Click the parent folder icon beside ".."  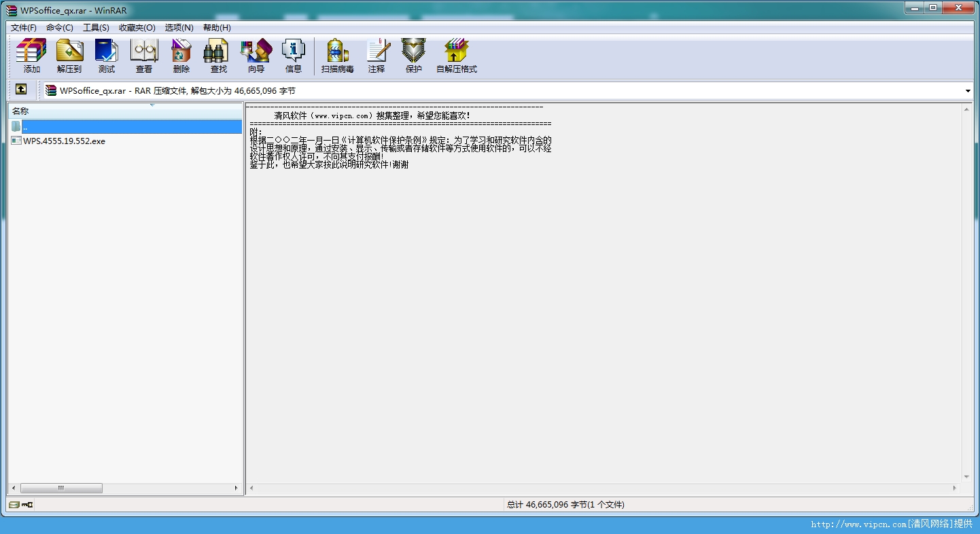click(x=16, y=126)
